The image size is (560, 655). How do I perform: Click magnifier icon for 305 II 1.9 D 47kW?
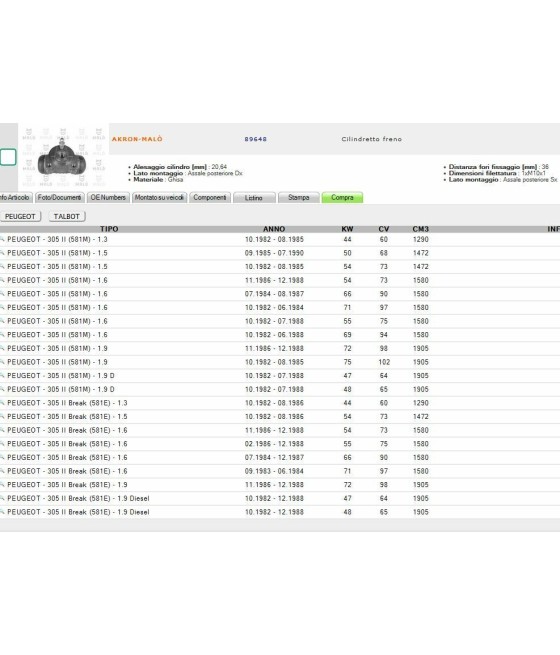coord(2,375)
